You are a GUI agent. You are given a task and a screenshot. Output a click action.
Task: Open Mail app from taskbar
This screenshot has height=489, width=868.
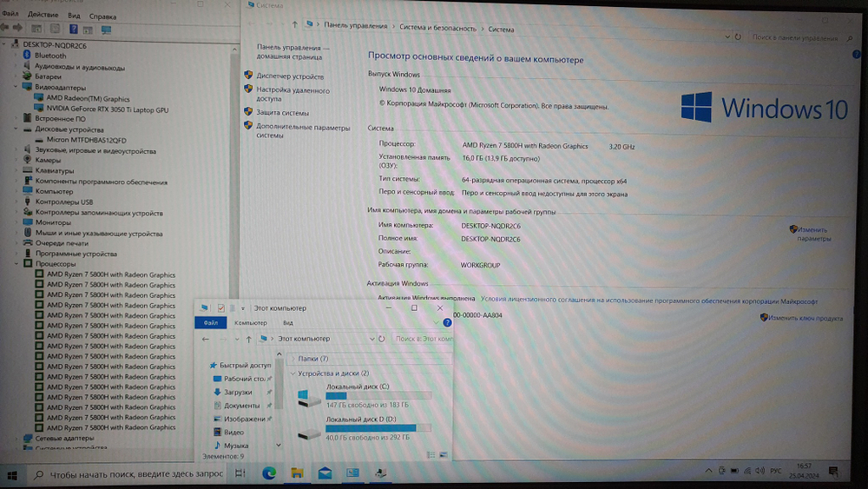(x=325, y=473)
